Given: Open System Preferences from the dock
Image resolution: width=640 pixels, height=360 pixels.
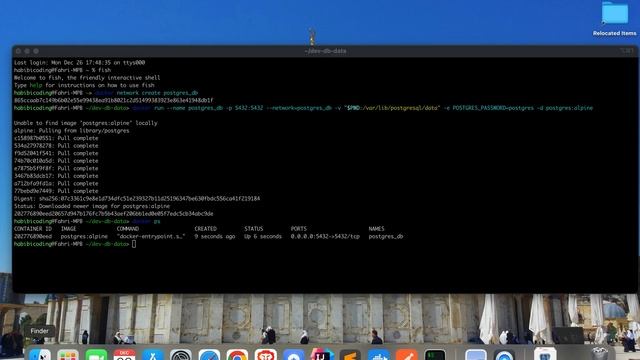Looking at the screenshot, I should [x=181, y=355].
